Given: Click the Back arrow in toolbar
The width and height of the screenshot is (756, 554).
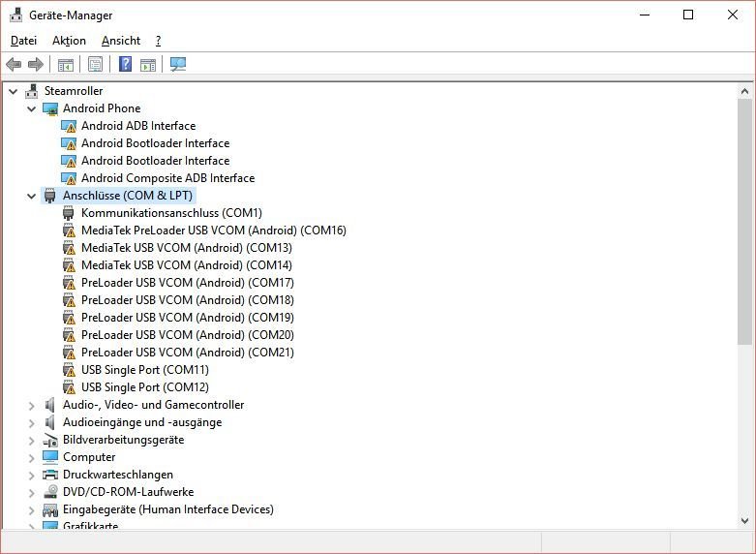Looking at the screenshot, I should pyautogui.click(x=14, y=64).
